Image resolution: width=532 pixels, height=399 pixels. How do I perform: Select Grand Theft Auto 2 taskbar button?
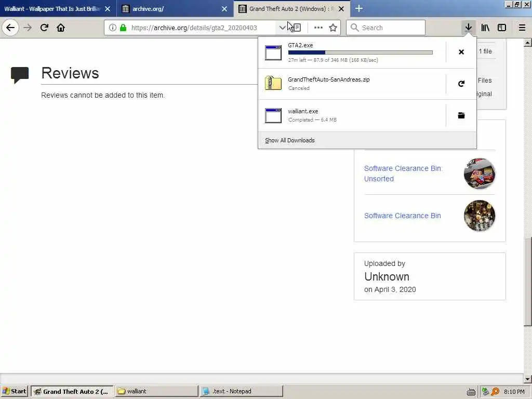pyautogui.click(x=72, y=391)
